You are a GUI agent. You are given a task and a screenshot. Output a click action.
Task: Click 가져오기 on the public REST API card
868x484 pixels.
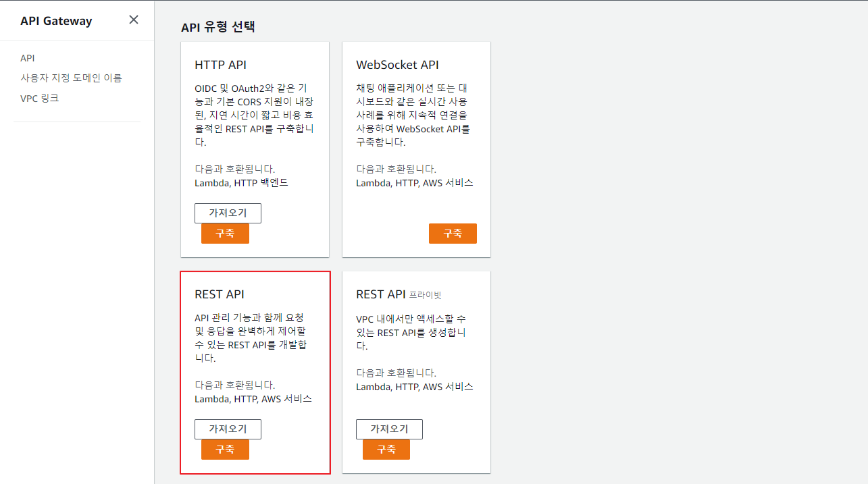[228, 429]
